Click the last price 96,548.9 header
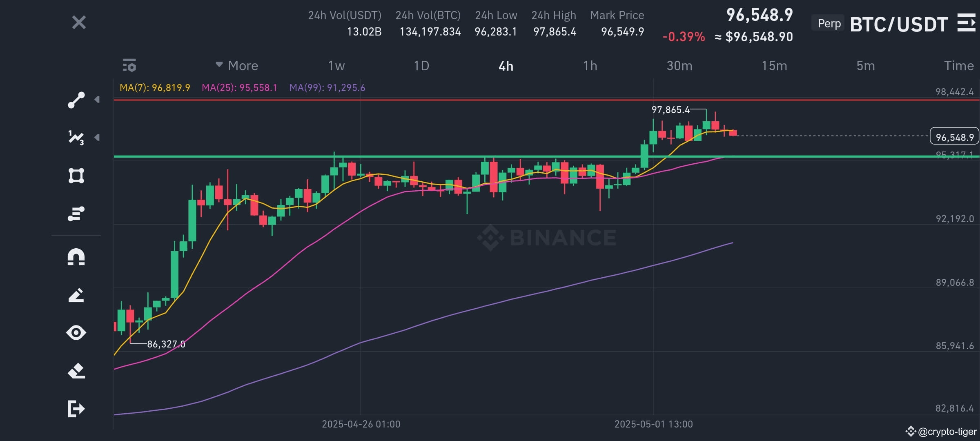Image resolution: width=980 pixels, height=441 pixels. point(759,15)
